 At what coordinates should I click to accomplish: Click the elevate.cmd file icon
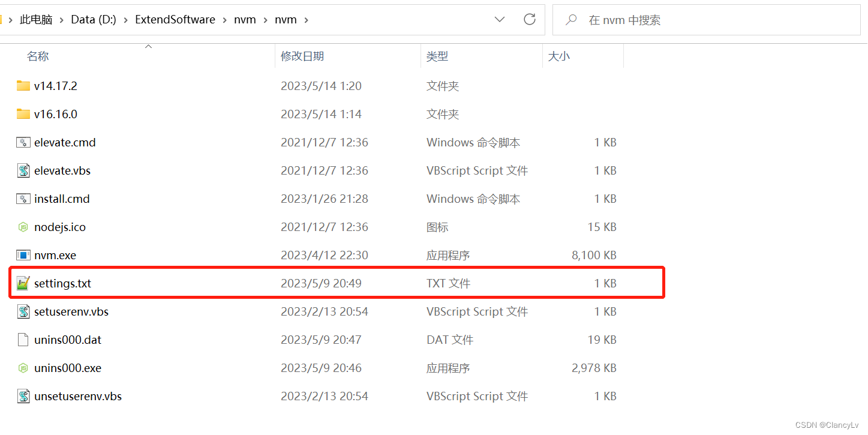23,142
